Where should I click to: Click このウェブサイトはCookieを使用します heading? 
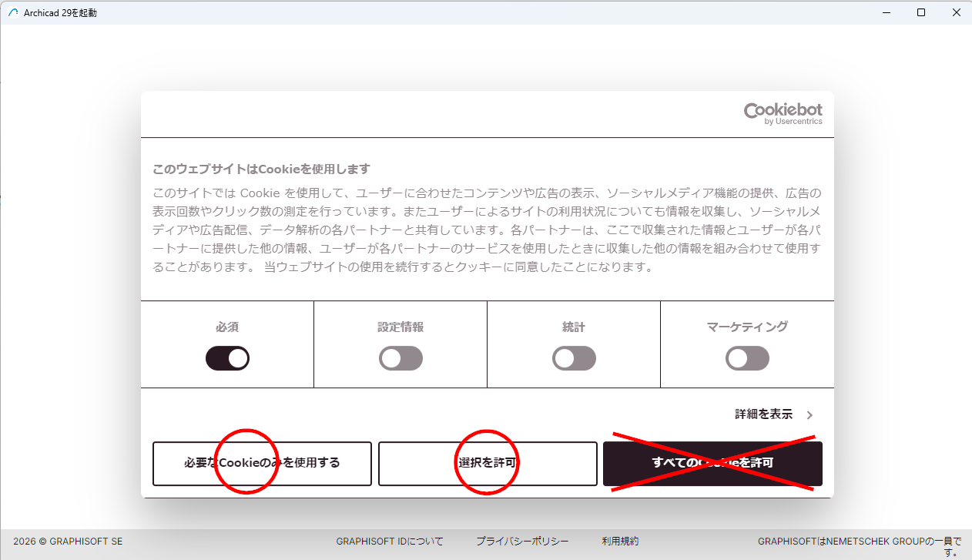(261, 169)
